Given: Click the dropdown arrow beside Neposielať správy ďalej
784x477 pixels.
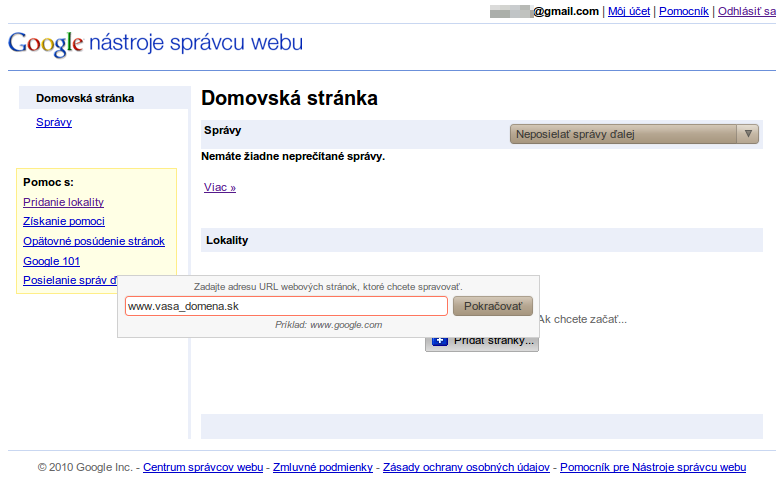Looking at the screenshot, I should (748, 134).
